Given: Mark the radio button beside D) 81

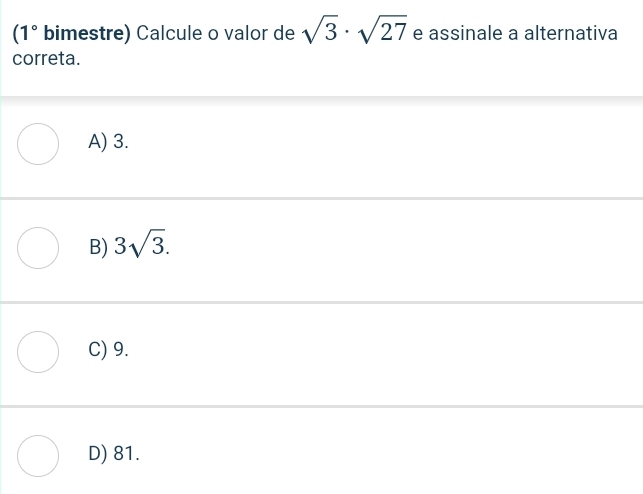Looking at the screenshot, I should coord(38,454).
